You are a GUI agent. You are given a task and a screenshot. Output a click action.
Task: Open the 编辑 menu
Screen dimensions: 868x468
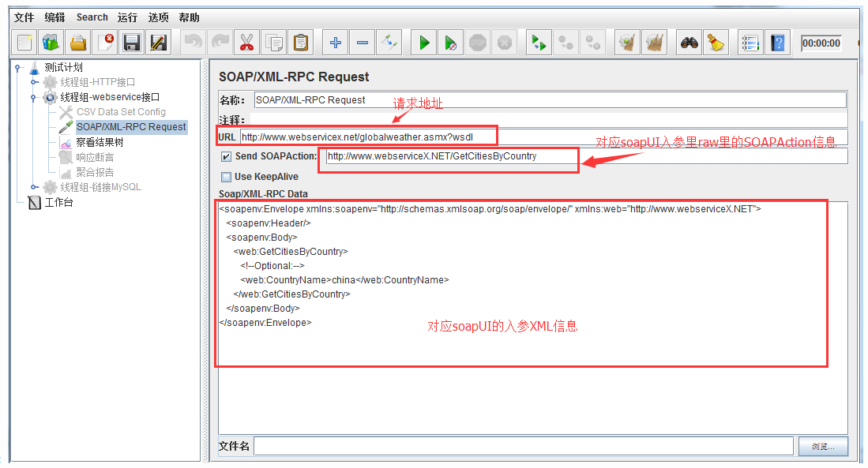click(54, 17)
